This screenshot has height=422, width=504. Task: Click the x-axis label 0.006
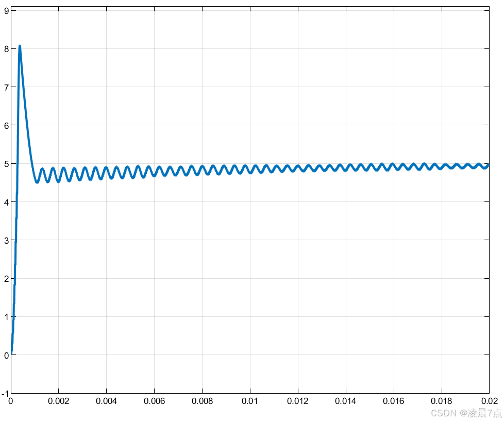(x=154, y=401)
